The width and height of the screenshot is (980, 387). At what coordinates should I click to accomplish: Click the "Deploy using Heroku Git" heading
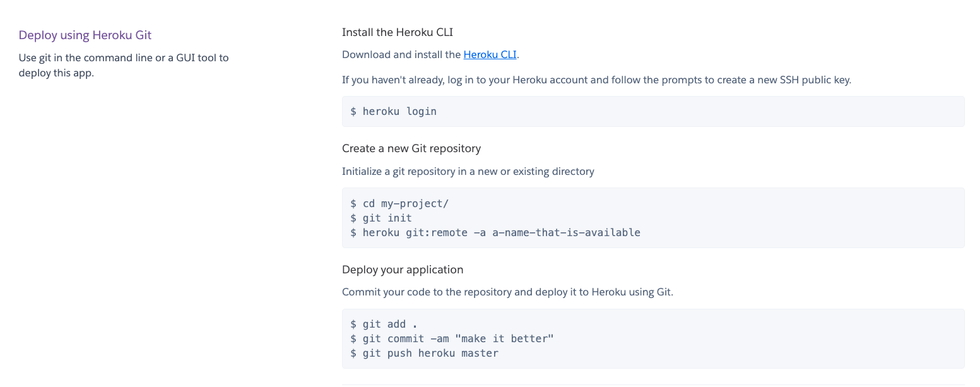(85, 35)
